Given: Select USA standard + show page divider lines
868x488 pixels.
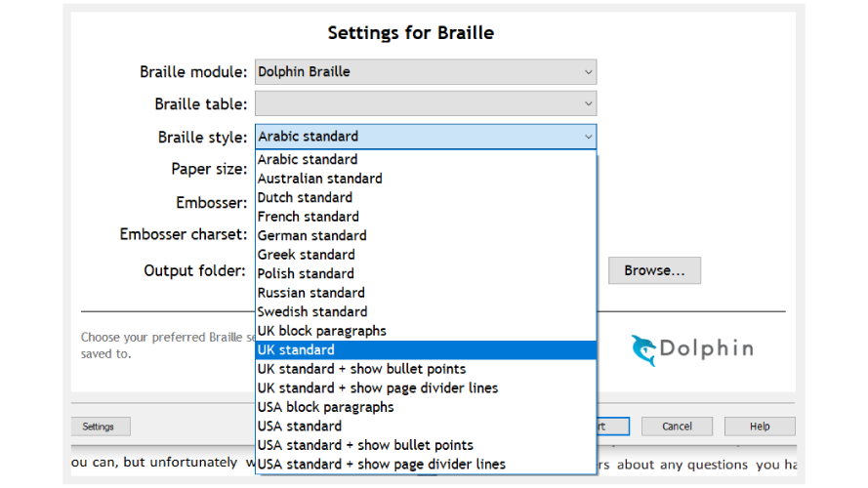Looking at the screenshot, I should tap(381, 464).
